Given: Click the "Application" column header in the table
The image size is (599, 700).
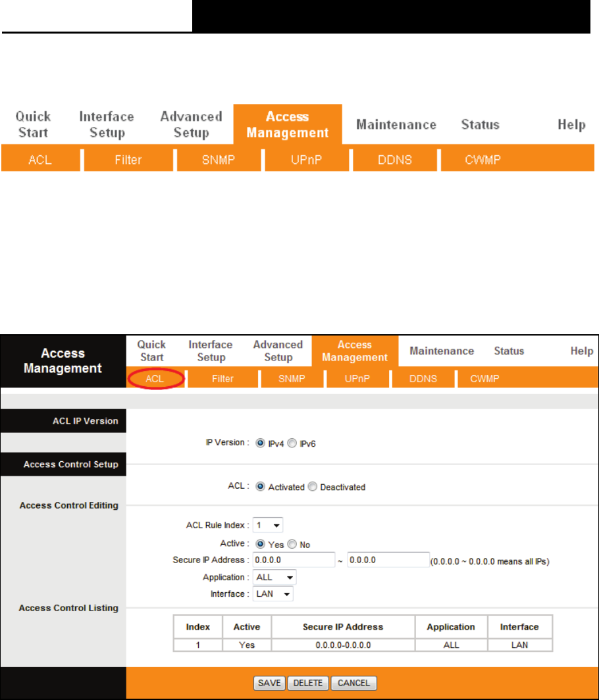Looking at the screenshot, I should click(451, 627).
